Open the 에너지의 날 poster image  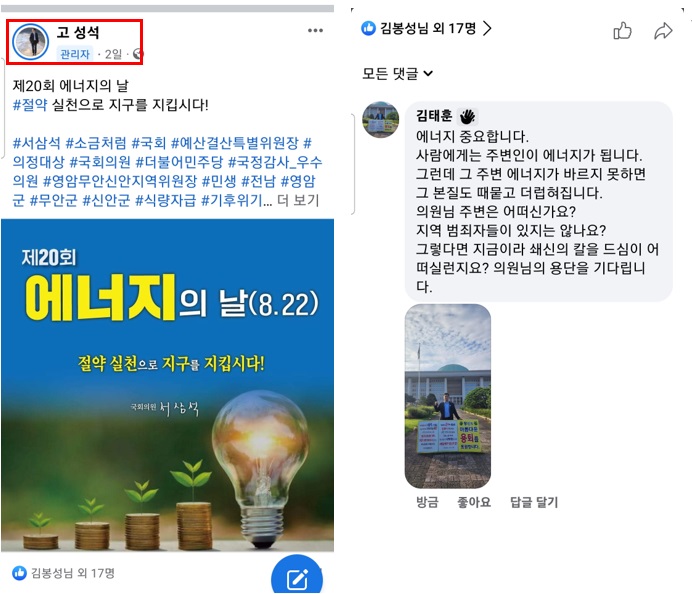click(167, 385)
